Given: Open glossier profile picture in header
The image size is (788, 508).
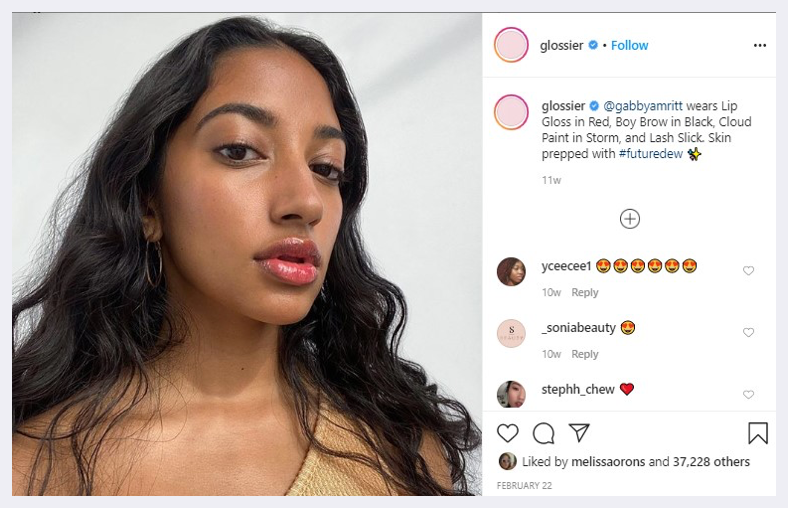Looking at the screenshot, I should point(511,45).
